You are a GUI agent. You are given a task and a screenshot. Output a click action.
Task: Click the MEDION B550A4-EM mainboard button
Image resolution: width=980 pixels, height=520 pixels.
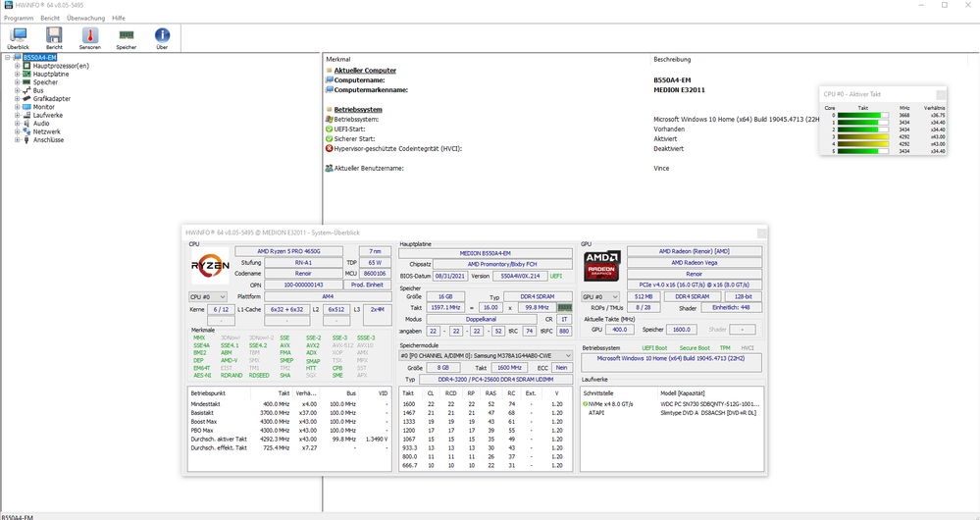[x=486, y=253]
